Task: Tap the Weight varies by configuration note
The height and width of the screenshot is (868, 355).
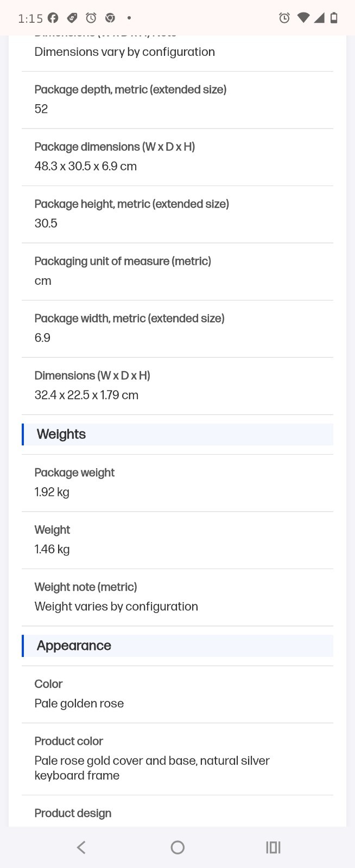Action: [x=116, y=607]
